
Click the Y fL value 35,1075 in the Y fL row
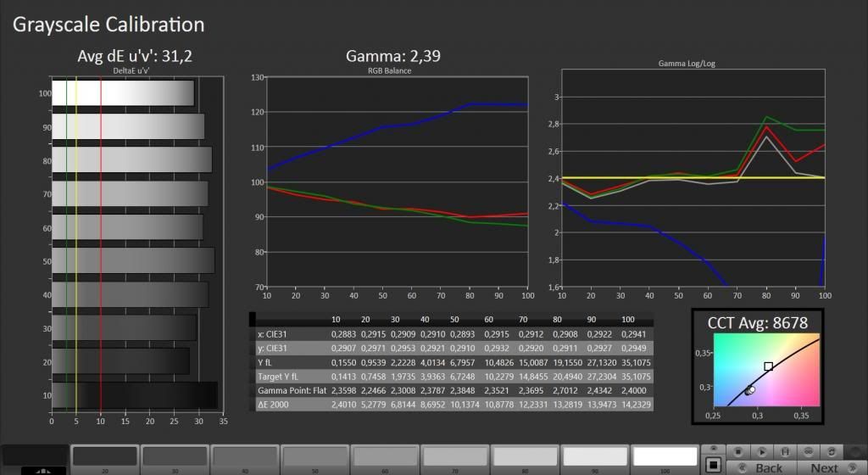click(x=636, y=363)
